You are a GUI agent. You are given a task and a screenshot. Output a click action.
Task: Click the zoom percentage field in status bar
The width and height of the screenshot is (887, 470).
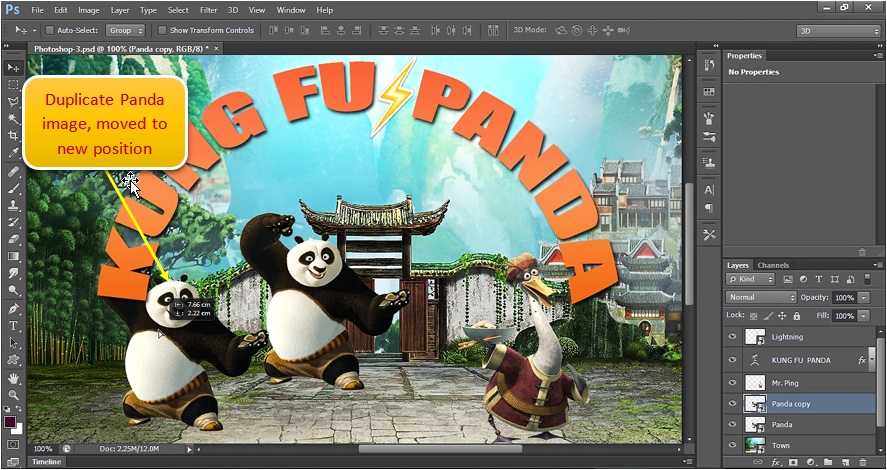(42, 449)
